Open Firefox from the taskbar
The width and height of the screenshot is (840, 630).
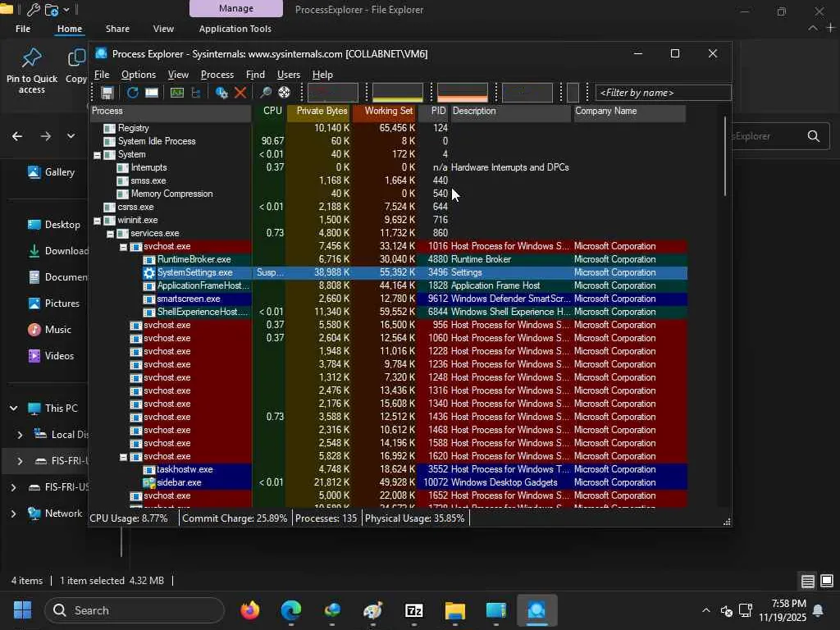249,610
